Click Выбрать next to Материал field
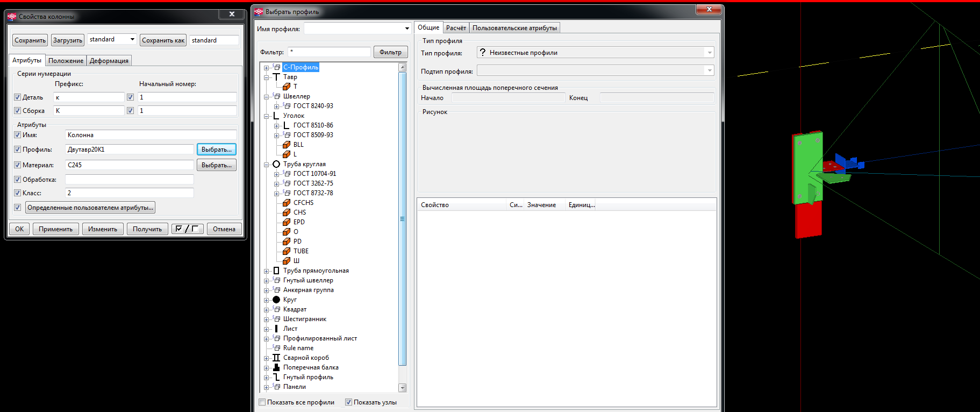980x412 pixels. [217, 165]
